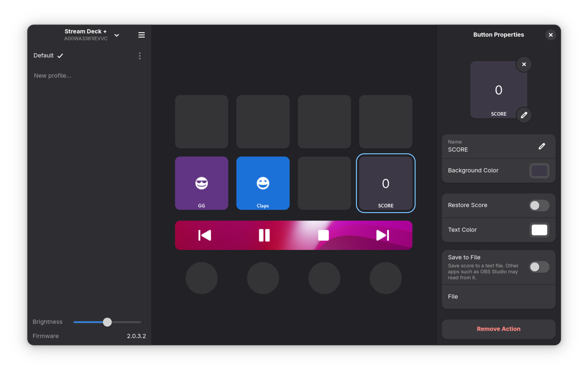
Task: Select the GG sunglasses emoji button
Action: pos(201,183)
